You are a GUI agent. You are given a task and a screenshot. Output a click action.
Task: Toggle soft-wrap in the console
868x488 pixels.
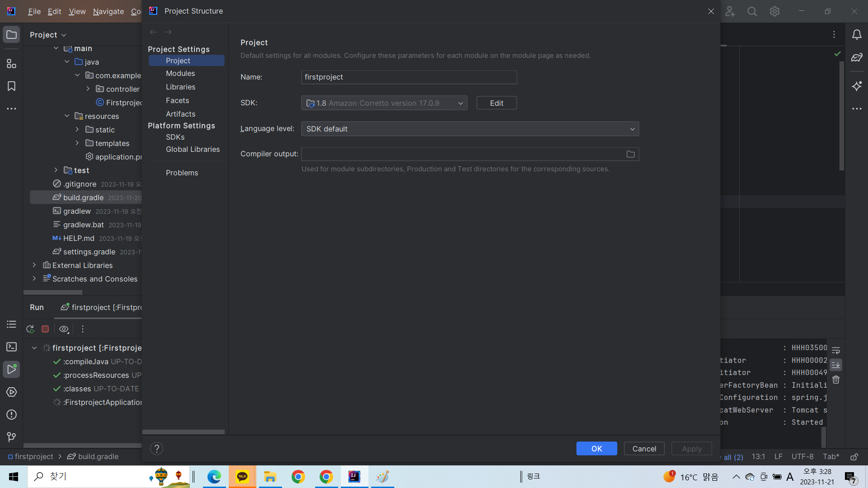[x=836, y=350]
